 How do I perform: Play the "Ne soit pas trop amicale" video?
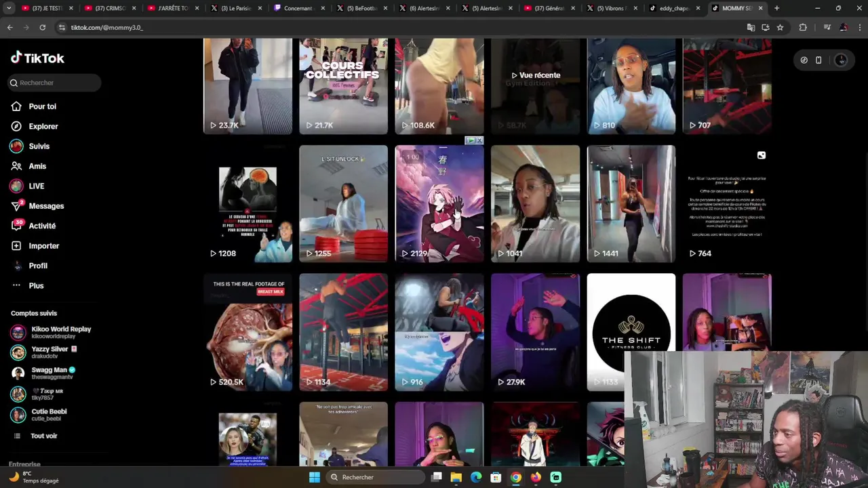pos(343,434)
